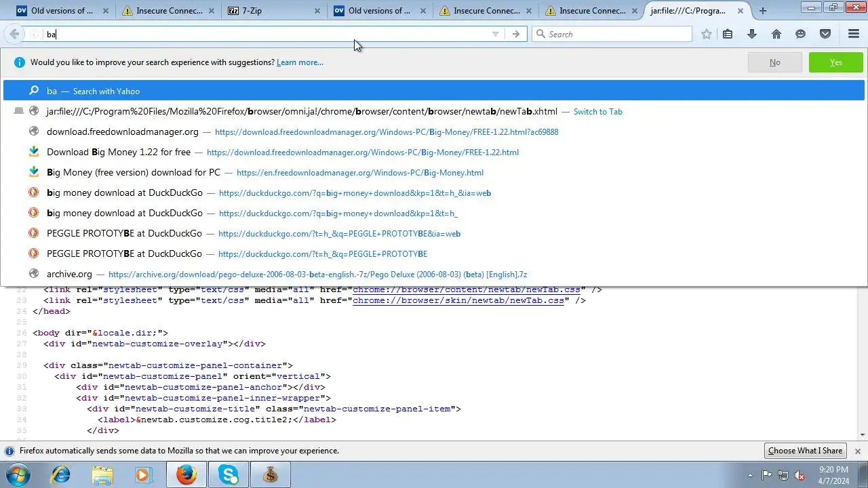Open the Downloads arrow icon
868x488 pixels.
pyautogui.click(x=752, y=34)
